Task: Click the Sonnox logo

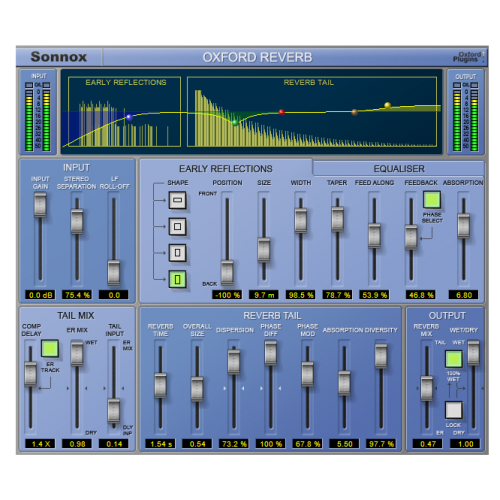Action: (59, 57)
